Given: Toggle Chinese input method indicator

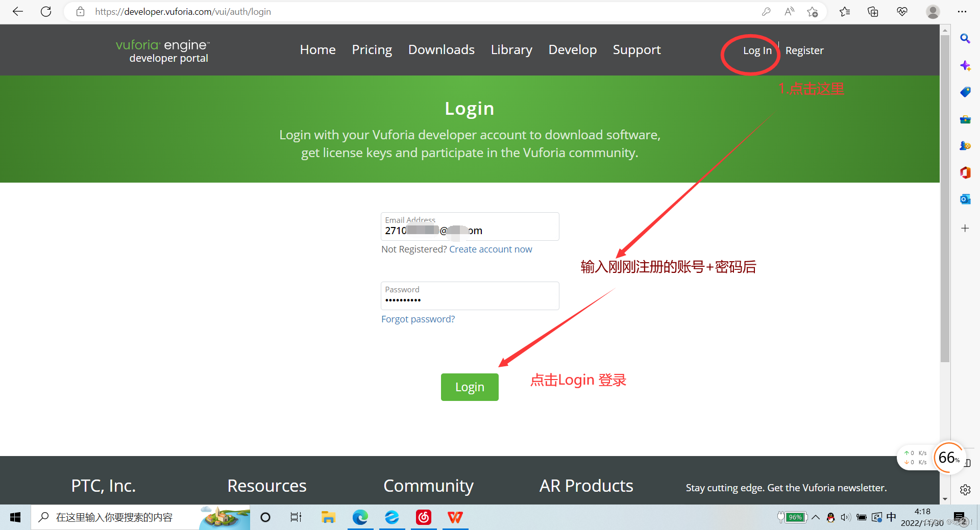Looking at the screenshot, I should tap(891, 517).
